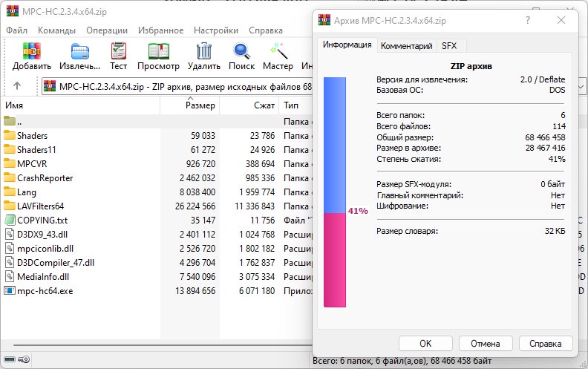The height and width of the screenshot is (369, 588).
Task: Switch to the Комментарий tab
Action: coord(407,46)
